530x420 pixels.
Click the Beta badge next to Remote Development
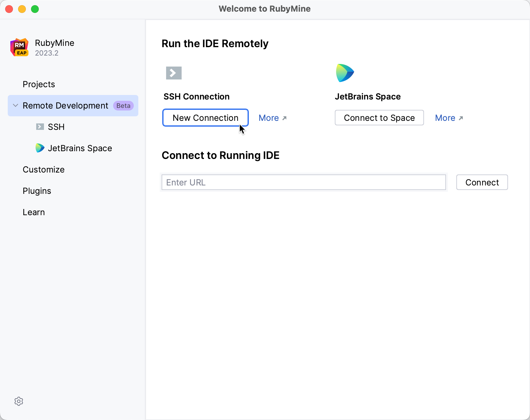(123, 106)
